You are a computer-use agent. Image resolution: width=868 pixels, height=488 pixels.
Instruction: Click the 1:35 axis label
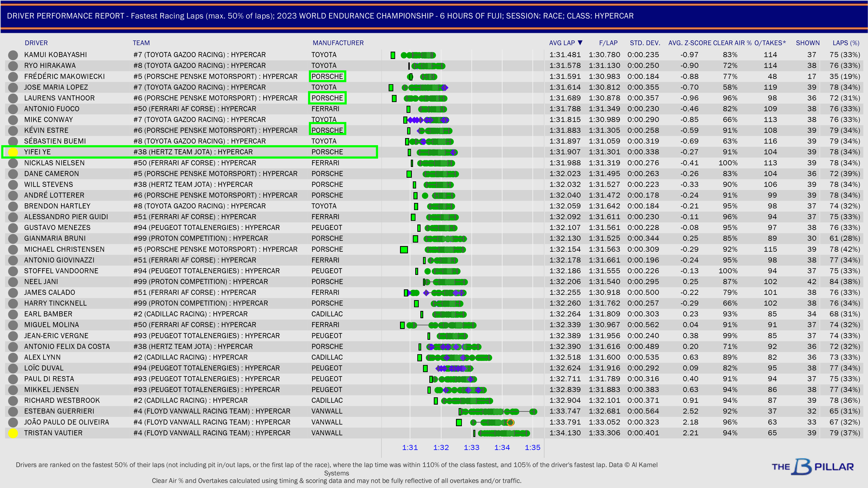(533, 447)
